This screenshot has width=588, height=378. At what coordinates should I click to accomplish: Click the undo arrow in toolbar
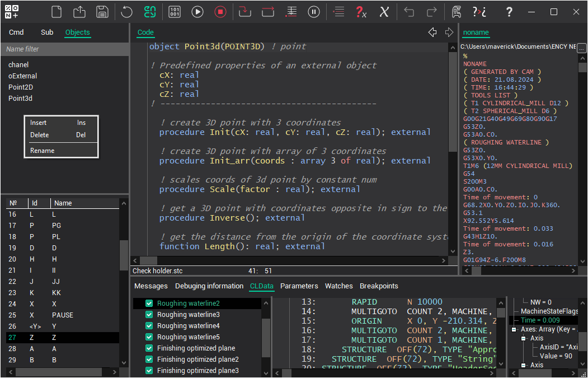(409, 12)
